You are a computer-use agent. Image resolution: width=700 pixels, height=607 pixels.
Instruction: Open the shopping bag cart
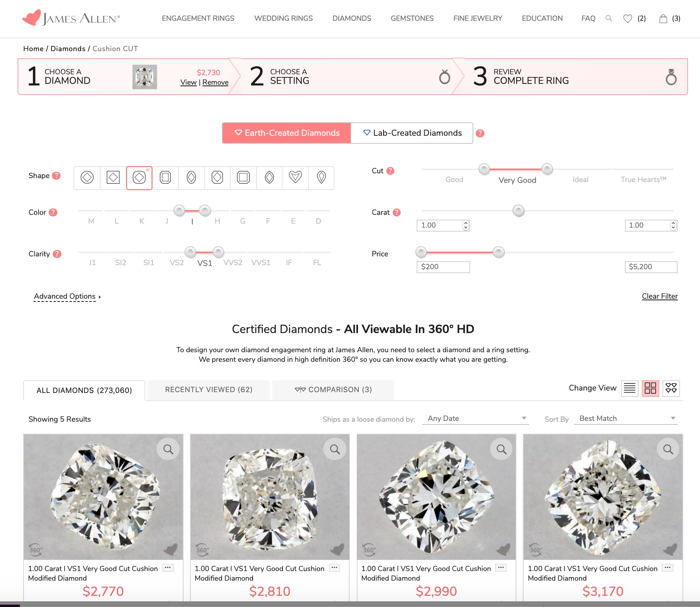(x=663, y=19)
